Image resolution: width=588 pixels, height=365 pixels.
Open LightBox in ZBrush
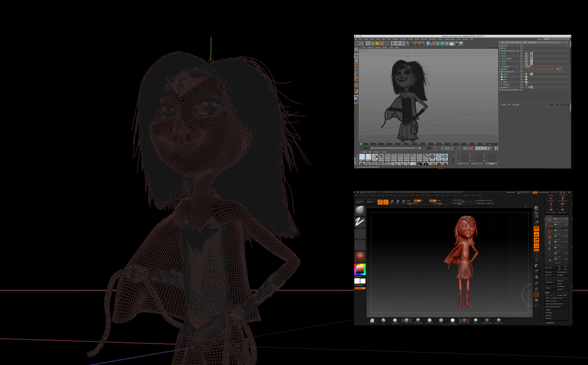point(371,202)
